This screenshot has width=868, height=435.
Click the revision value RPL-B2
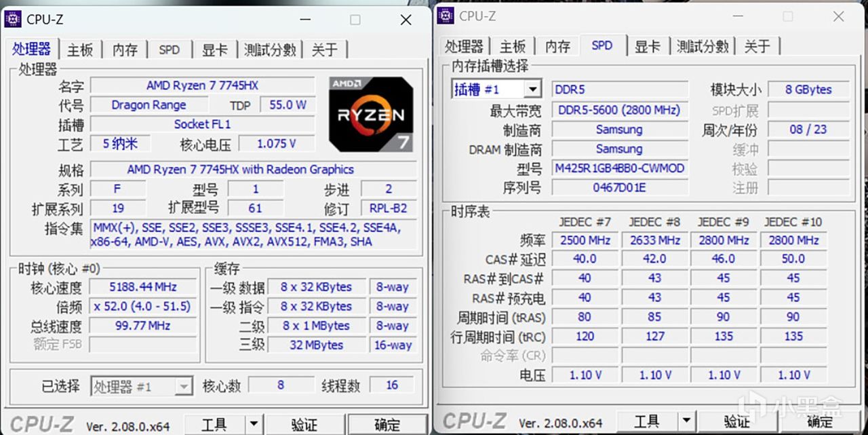388,208
